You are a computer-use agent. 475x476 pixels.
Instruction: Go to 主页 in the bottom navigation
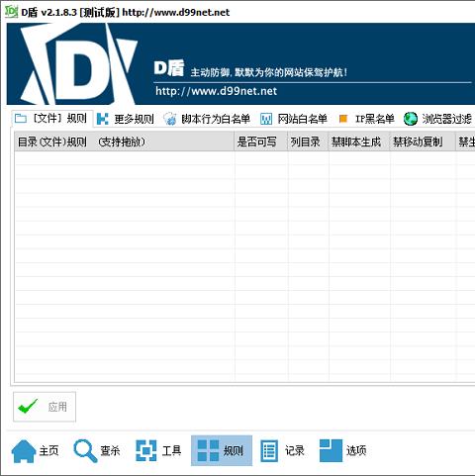pyautogui.click(x=35, y=450)
